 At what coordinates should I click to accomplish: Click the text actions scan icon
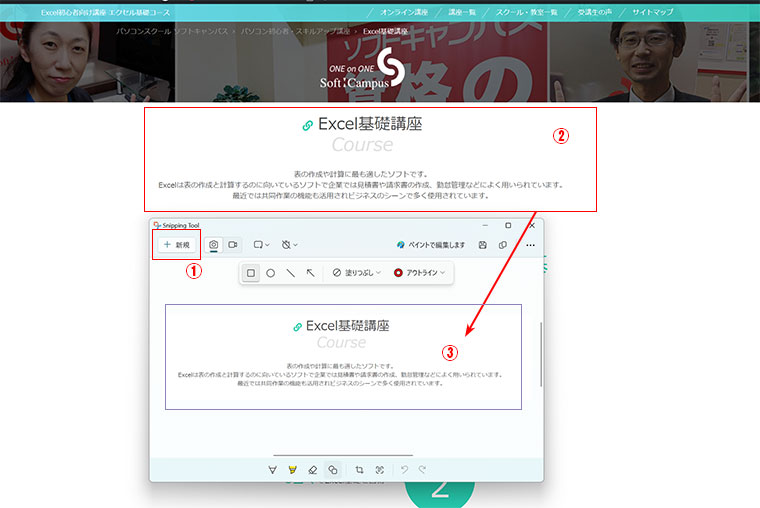tap(380, 470)
